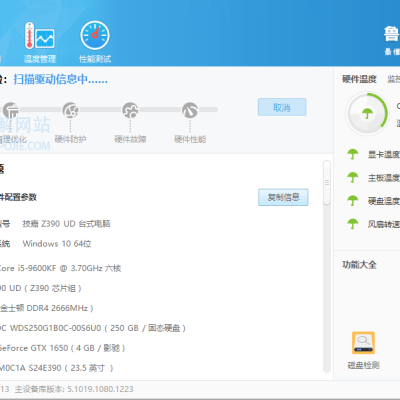This screenshot has height=400, width=400.
Task: Click the 硬件故障 label text
Action: [130, 139]
